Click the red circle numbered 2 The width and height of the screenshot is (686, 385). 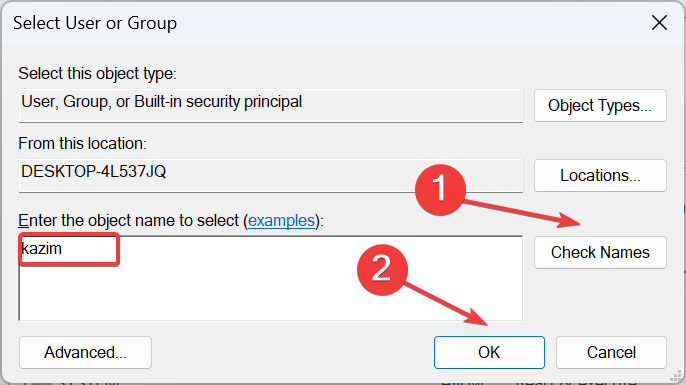point(382,269)
